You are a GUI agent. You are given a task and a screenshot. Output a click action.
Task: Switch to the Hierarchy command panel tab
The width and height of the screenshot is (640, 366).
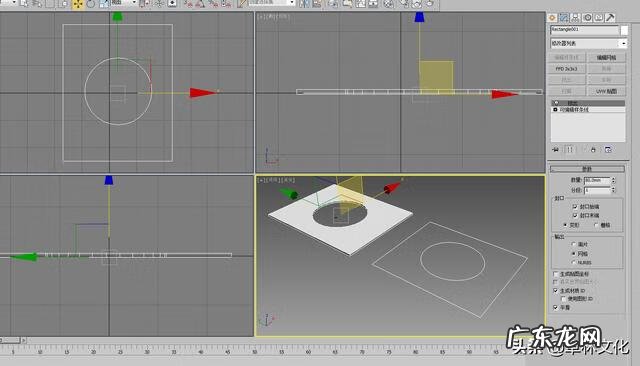tap(575, 18)
